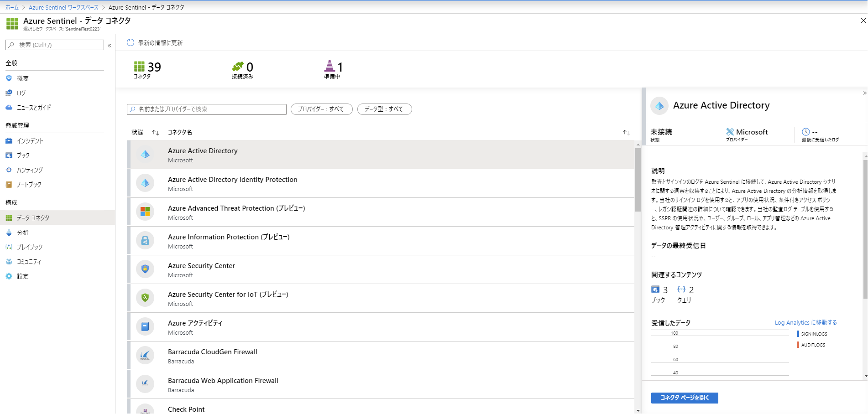Focus the 名前またはプロバイダーで検索 search field
868x414 pixels.
[207, 109]
